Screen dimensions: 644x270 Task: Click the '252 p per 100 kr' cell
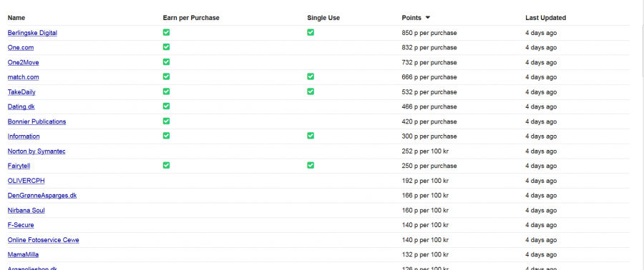(x=425, y=151)
